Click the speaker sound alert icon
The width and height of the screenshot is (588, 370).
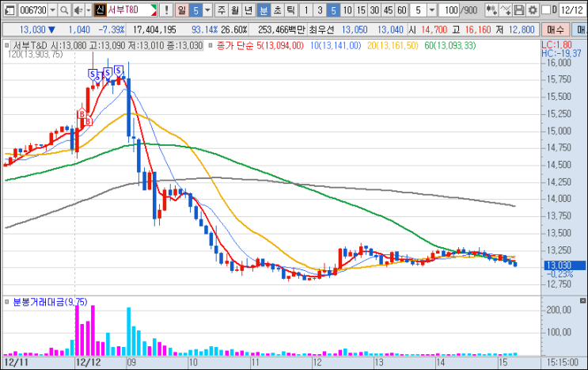(x=78, y=10)
